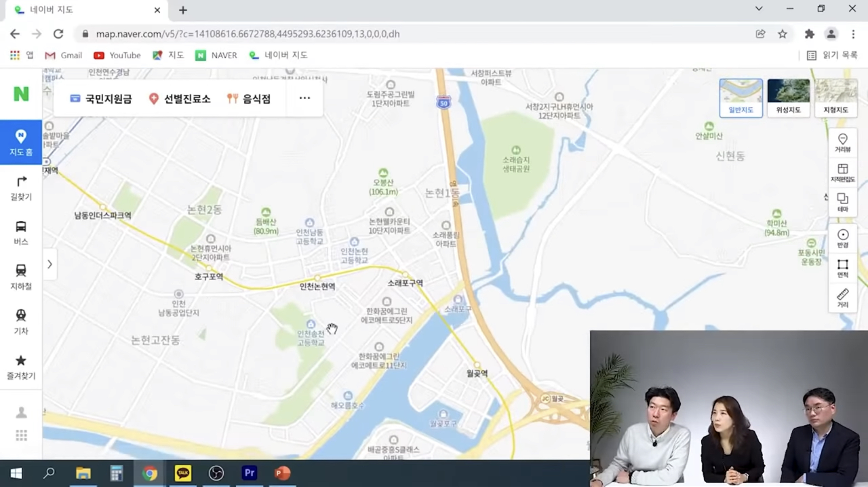
Task: Select the 국민지원금 quick search
Action: tap(100, 98)
